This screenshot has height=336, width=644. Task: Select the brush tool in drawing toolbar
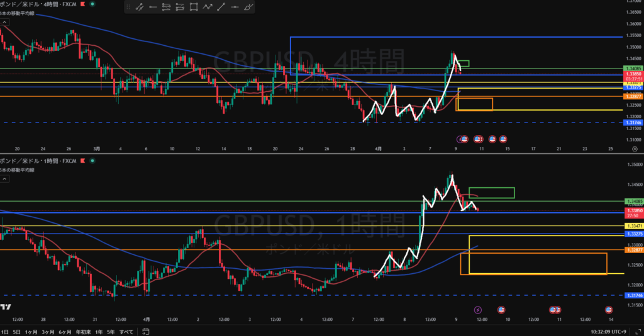click(250, 8)
